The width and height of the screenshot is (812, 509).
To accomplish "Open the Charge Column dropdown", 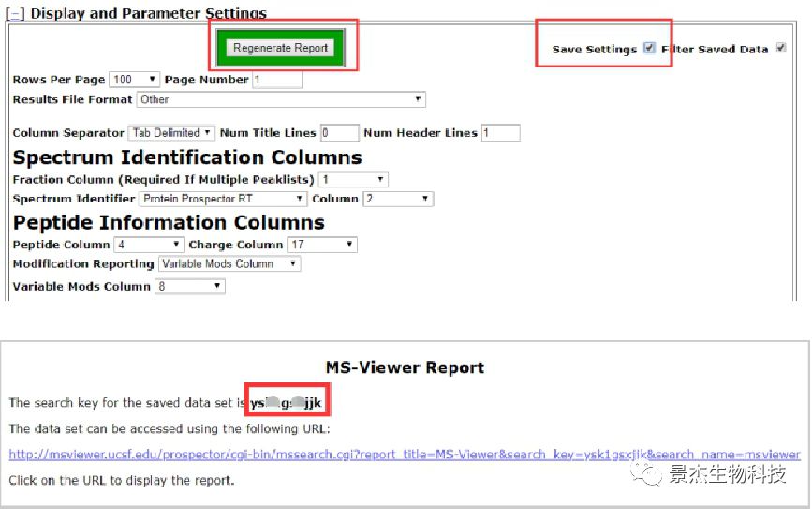I will [322, 244].
